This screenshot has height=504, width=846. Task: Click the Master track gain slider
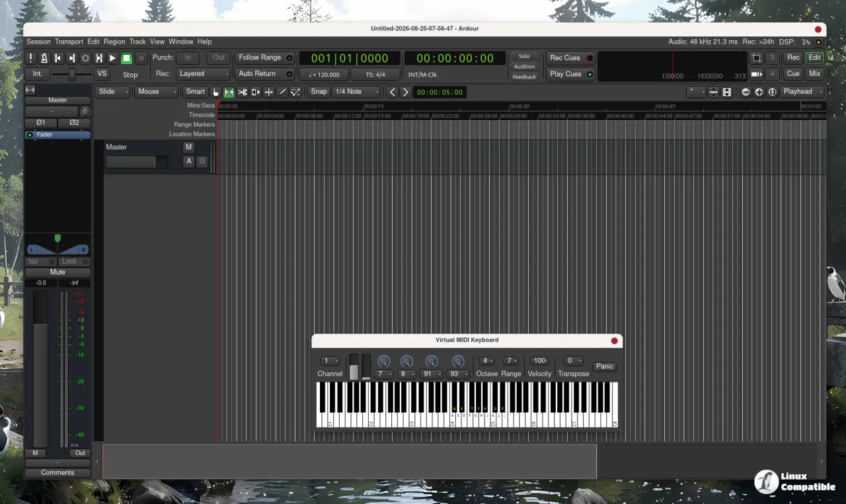[x=137, y=162]
